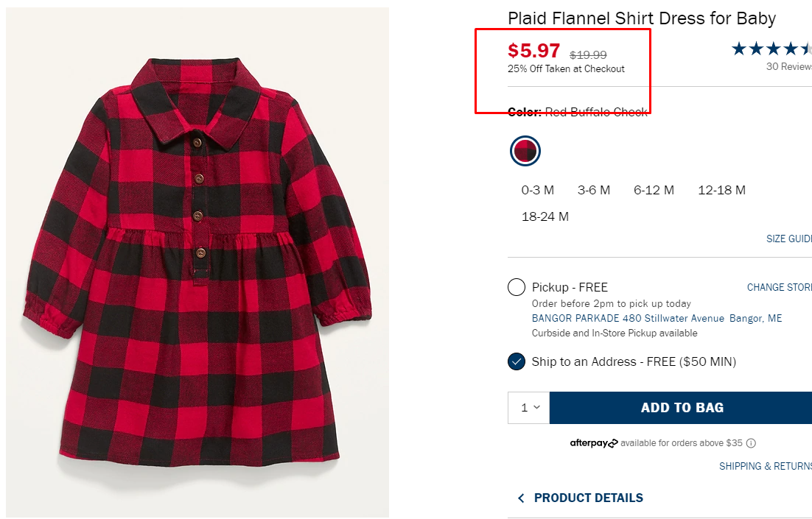Select the Red Buffalo Check color swatch
Image resolution: width=812 pixels, height=519 pixels.
click(525, 151)
